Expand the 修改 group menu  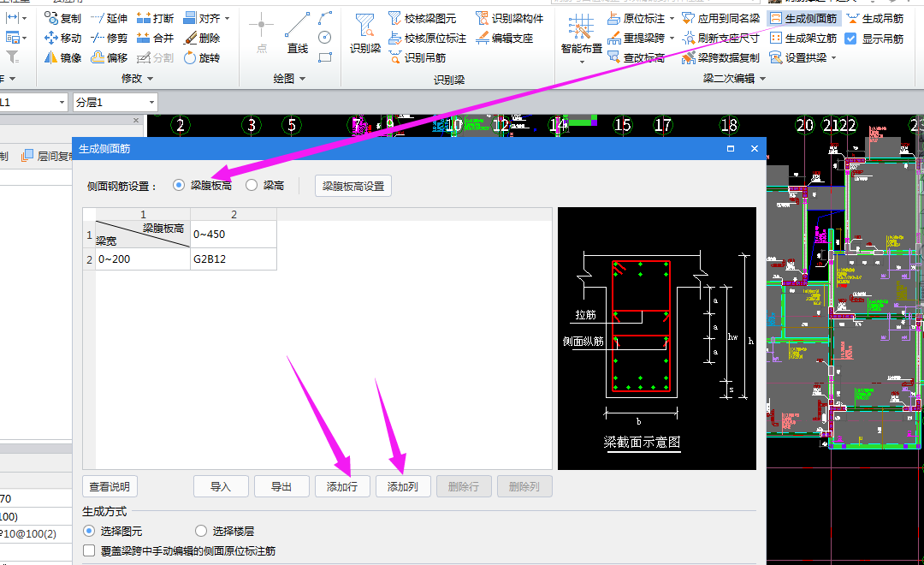[x=137, y=79]
